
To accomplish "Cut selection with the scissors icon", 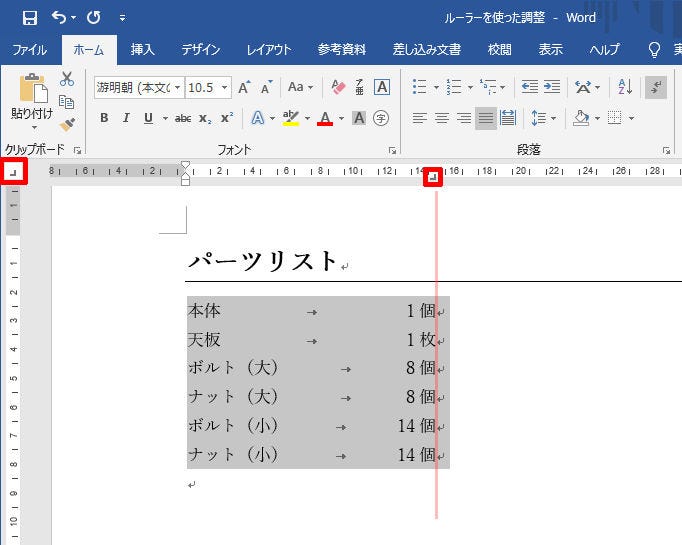I will [67, 79].
